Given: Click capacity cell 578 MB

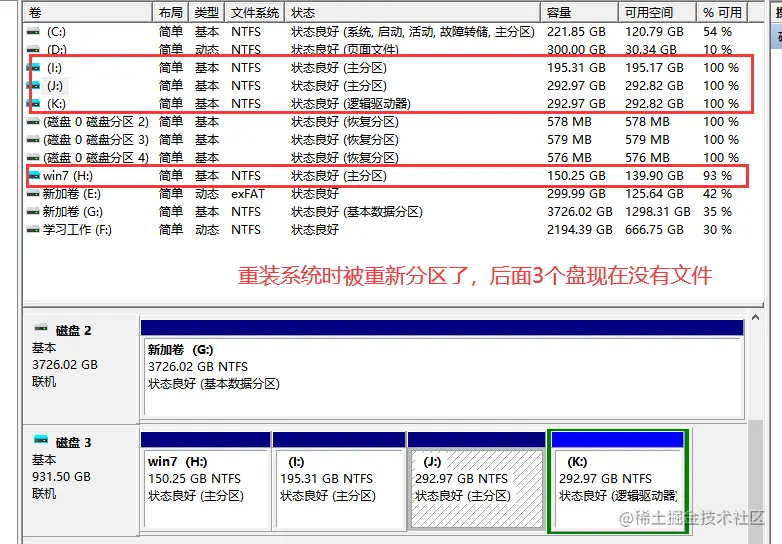Looking at the screenshot, I should (569, 122).
